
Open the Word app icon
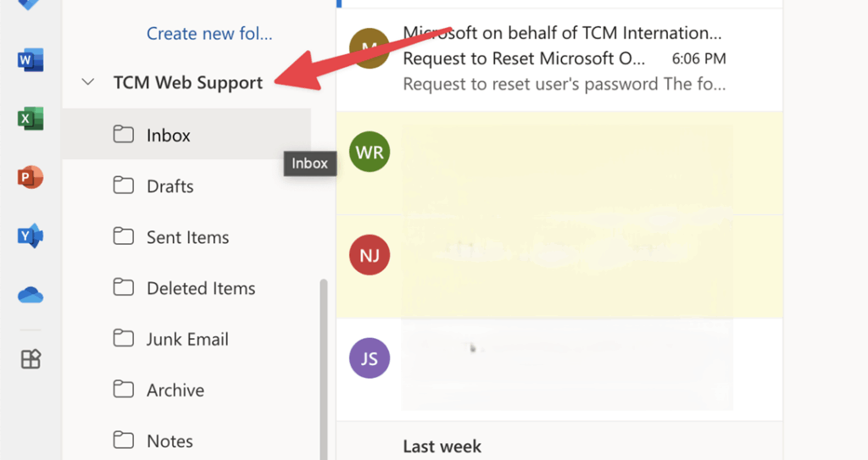(31, 60)
